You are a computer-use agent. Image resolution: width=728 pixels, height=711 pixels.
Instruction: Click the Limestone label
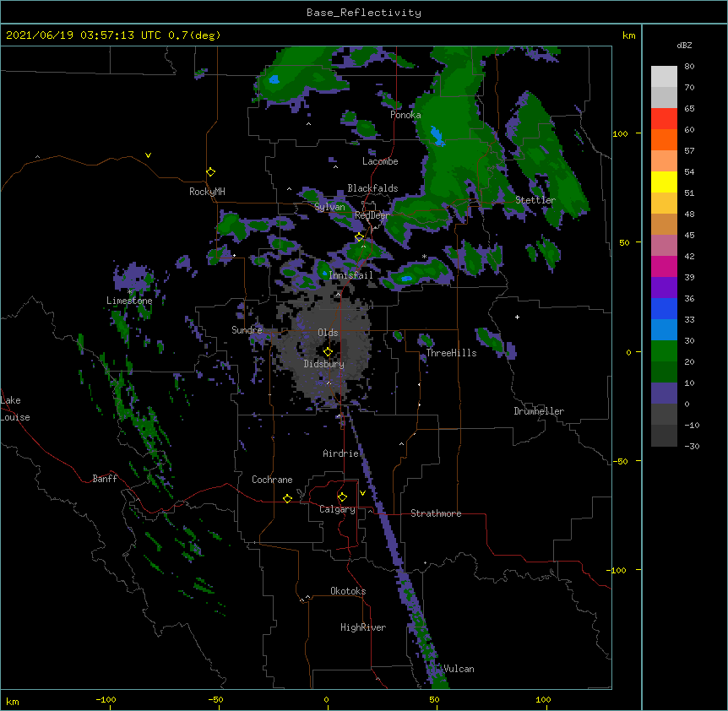[x=129, y=301]
